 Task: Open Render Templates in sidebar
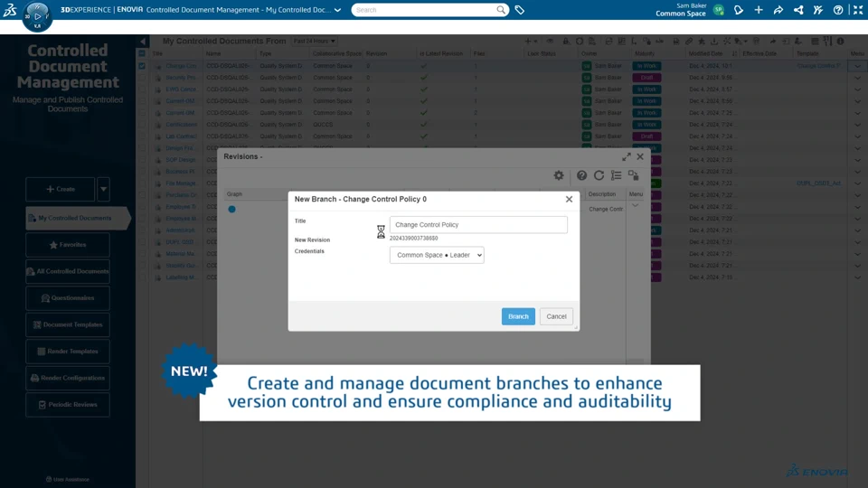(x=68, y=352)
